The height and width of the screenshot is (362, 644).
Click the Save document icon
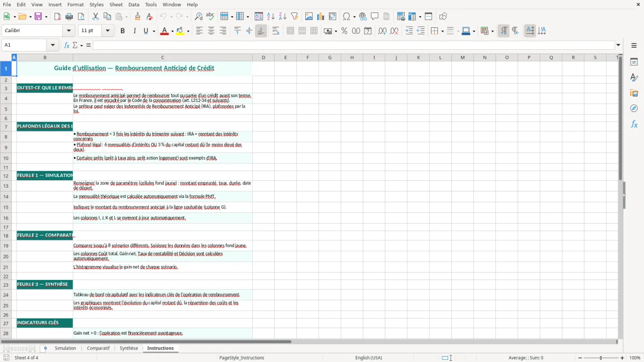click(x=38, y=17)
